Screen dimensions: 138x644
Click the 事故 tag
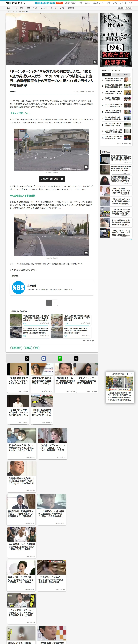point(37,348)
